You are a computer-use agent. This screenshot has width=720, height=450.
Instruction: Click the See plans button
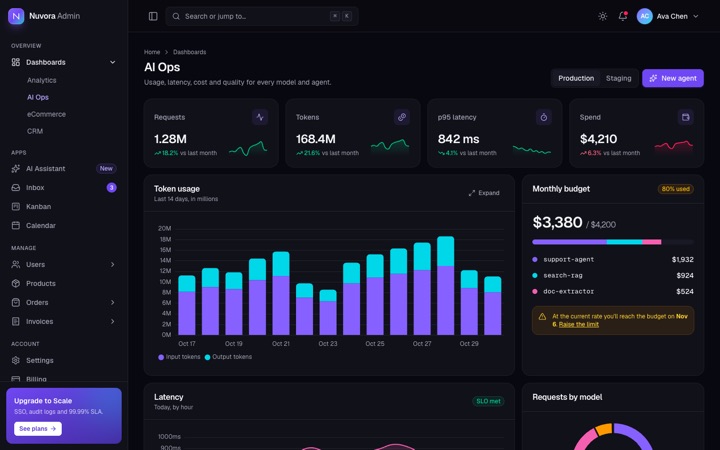(x=38, y=428)
